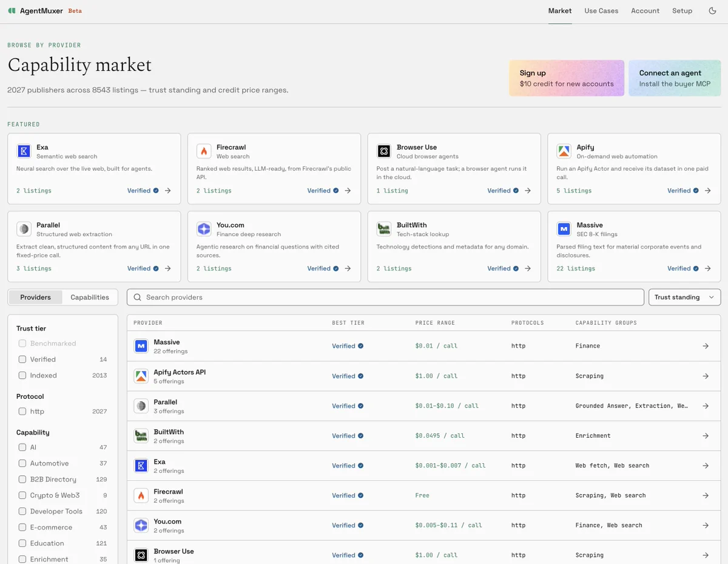This screenshot has width=728, height=564.
Task: Click the Massive row logo in provider table
Action: pyautogui.click(x=141, y=346)
